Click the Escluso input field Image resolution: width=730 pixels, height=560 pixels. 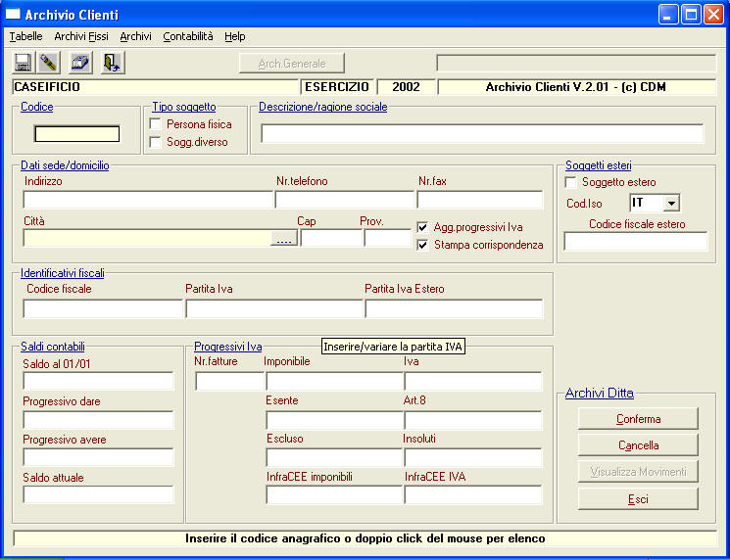pos(334,457)
